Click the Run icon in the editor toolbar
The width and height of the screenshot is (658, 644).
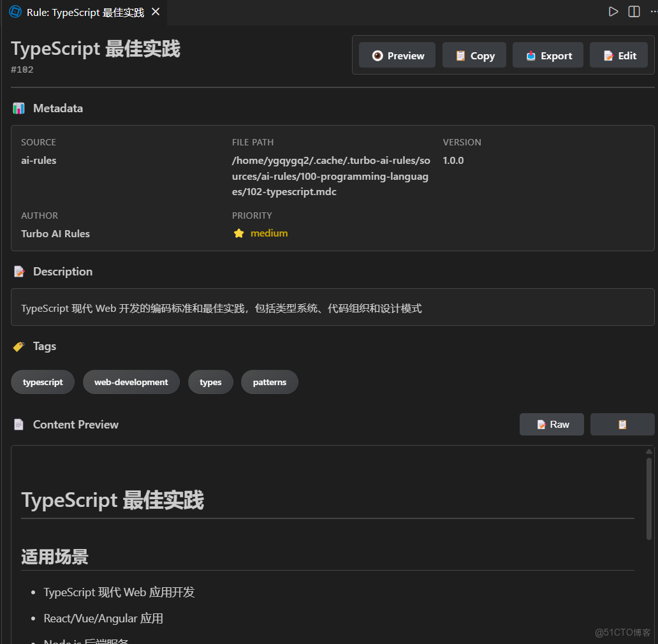pyautogui.click(x=613, y=11)
